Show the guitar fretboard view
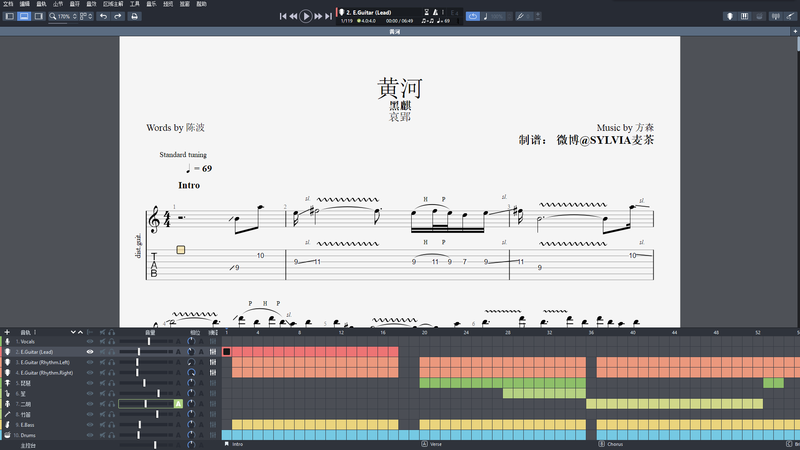This screenshot has width=800, height=450. (x=730, y=16)
